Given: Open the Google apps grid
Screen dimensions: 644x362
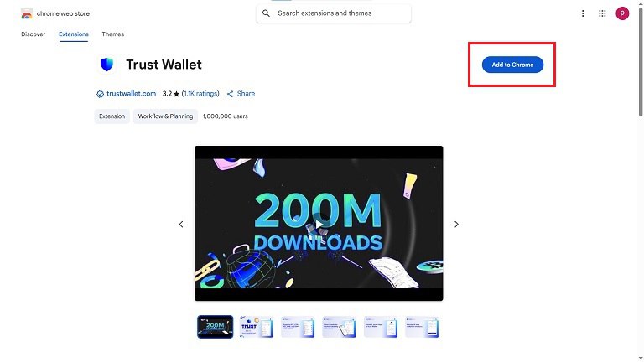Looking at the screenshot, I should click(x=602, y=13).
